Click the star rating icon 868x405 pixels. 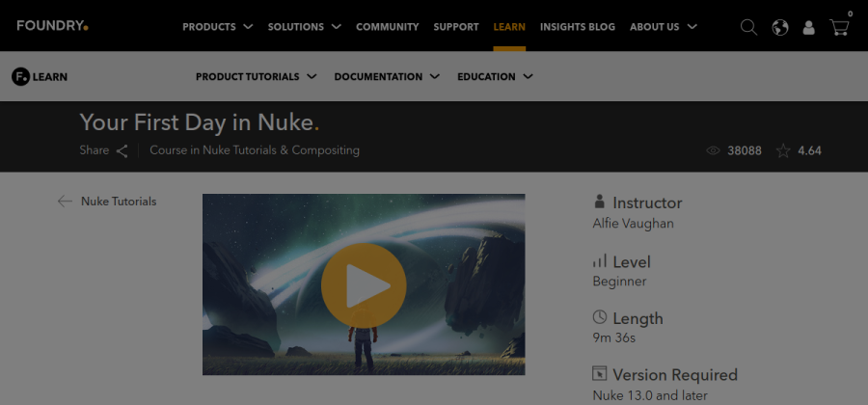(783, 150)
